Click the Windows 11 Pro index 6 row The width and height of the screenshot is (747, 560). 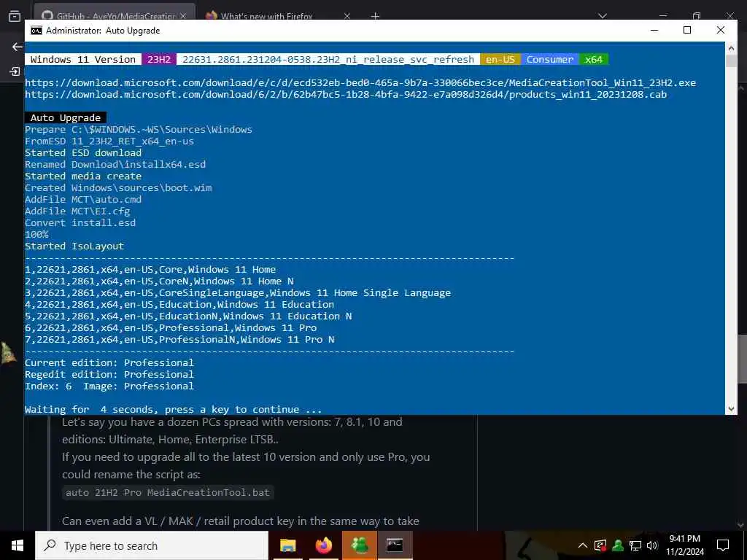[171, 327]
